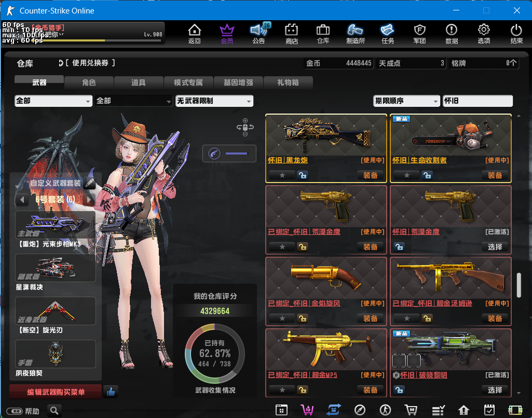The width and height of the screenshot is (532, 418).
Task: Open the 期限顺序 sort dropdown
Action: [406, 101]
